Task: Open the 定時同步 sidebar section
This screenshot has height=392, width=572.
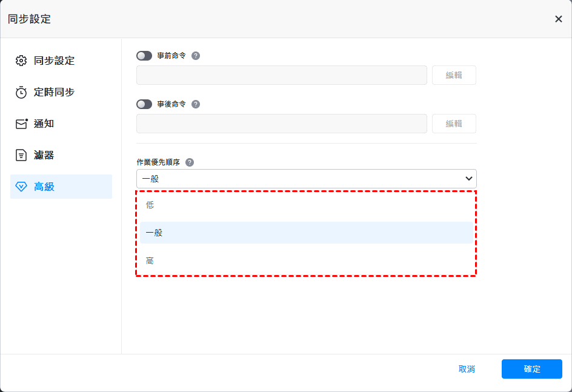Action: pos(61,92)
